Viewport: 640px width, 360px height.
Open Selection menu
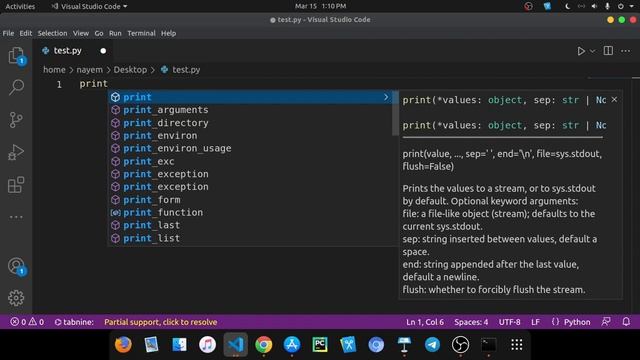coord(52,33)
